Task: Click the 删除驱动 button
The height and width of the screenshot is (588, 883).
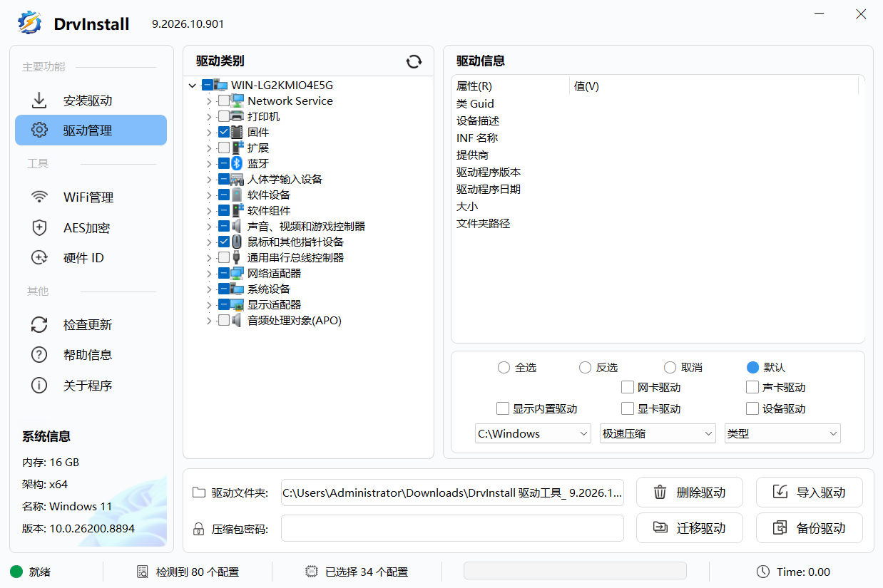Action: (x=690, y=492)
